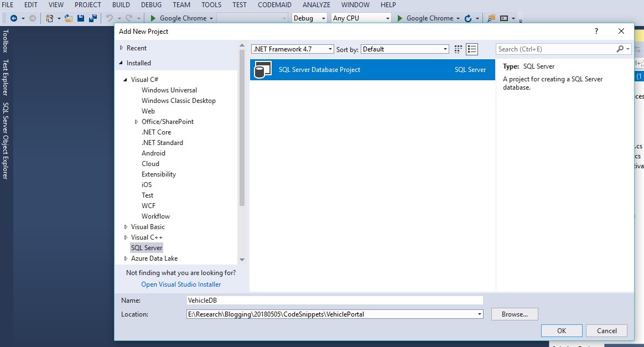Click the Undo icon on the toolbar
Screen dimensions: 644x347
coord(110,18)
